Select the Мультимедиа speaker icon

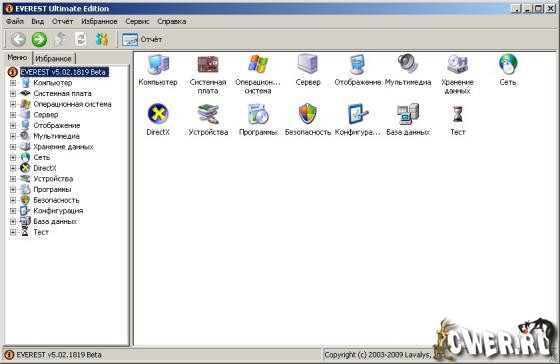coord(408,64)
